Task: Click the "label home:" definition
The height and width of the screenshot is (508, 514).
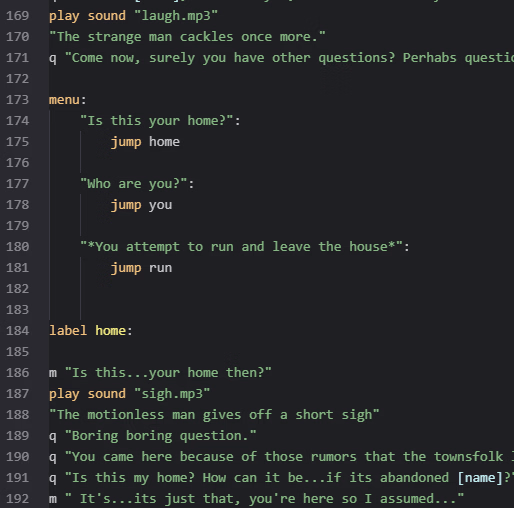Action: 91,331
